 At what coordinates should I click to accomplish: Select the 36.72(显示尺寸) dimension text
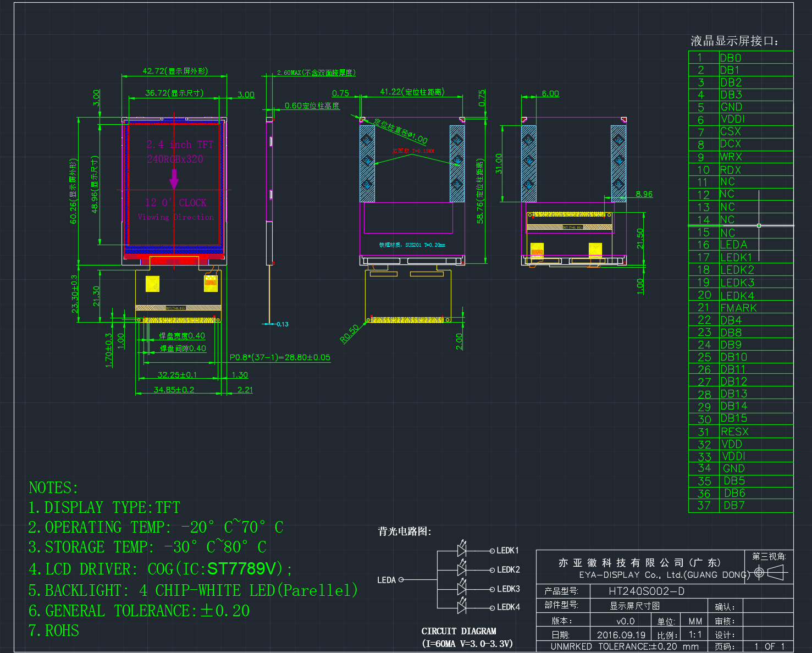(x=174, y=93)
